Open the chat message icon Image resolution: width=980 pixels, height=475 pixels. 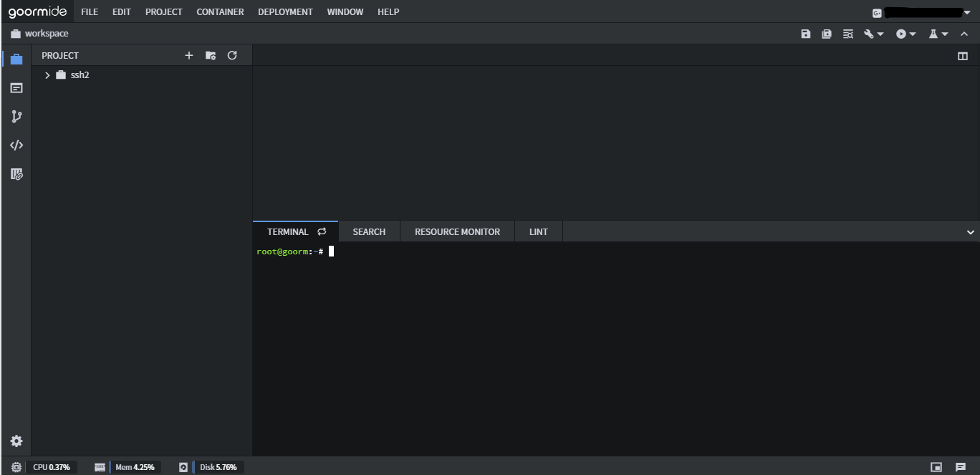tap(961, 467)
